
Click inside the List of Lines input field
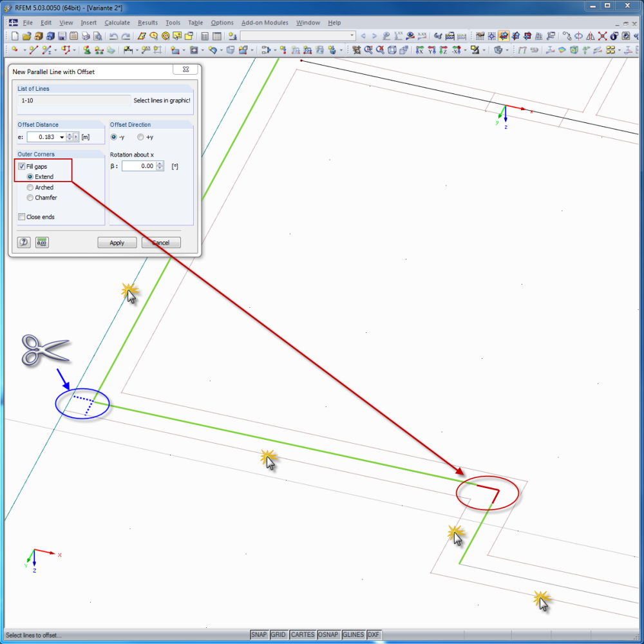click(x=74, y=100)
